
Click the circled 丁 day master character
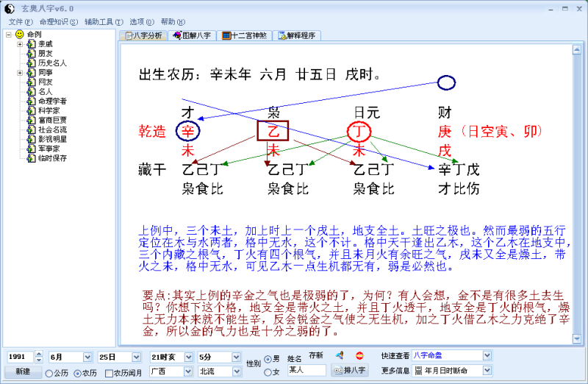coord(359,131)
